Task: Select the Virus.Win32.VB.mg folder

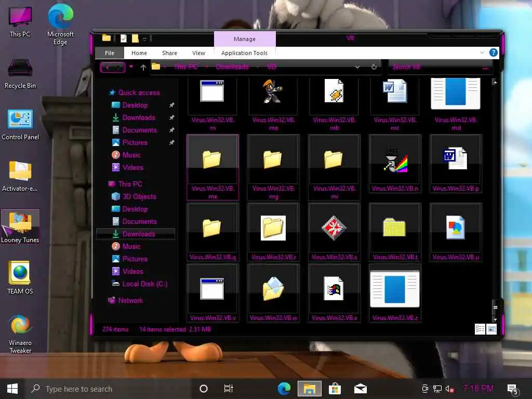Action: coord(273,167)
